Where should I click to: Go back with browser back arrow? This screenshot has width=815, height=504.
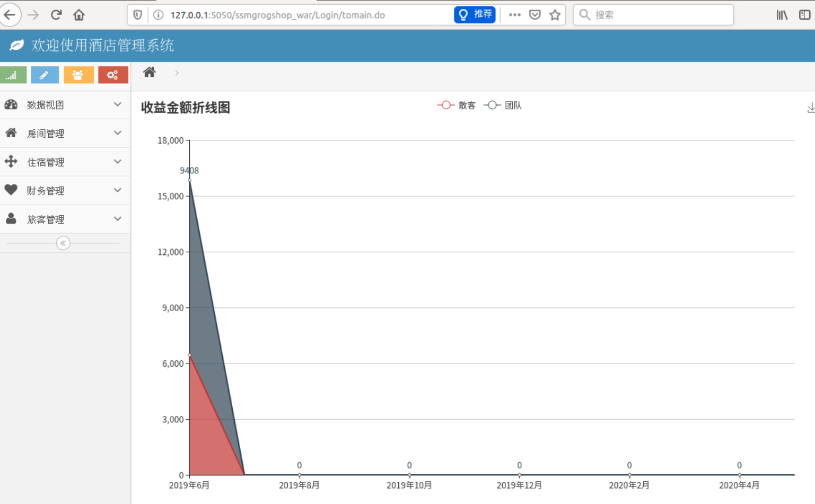(x=10, y=15)
